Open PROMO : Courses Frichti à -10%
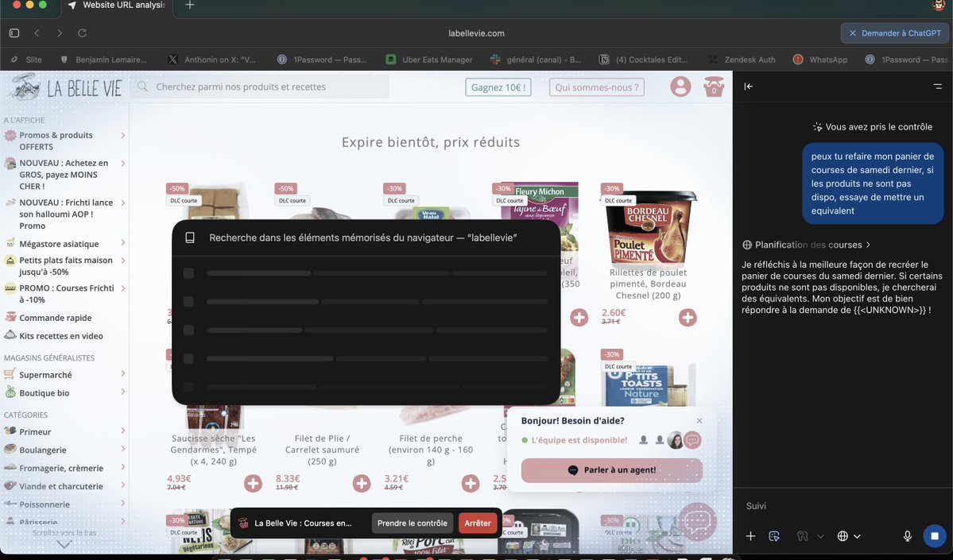The height and width of the screenshot is (560, 953). point(66,294)
